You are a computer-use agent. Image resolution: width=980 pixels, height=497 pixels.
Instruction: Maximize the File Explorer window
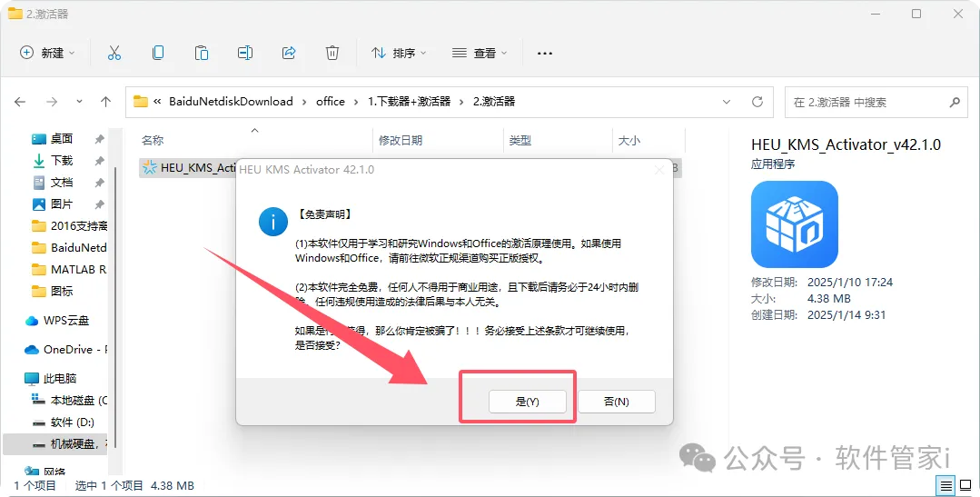(x=916, y=14)
